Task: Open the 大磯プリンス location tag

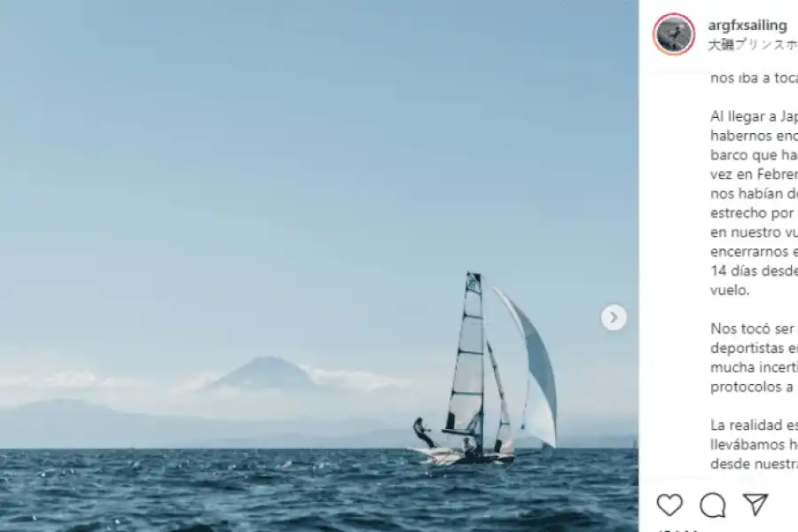Action: pos(753,45)
